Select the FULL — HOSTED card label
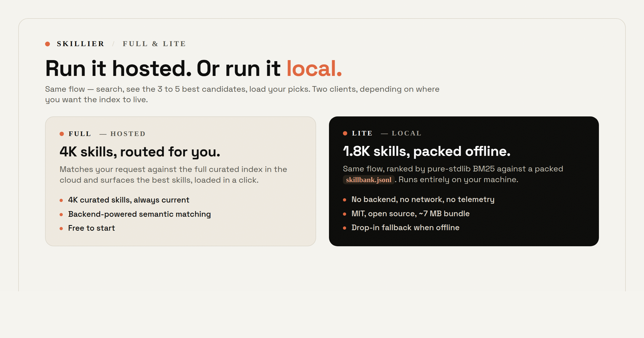The height and width of the screenshot is (338, 644). coord(107,134)
